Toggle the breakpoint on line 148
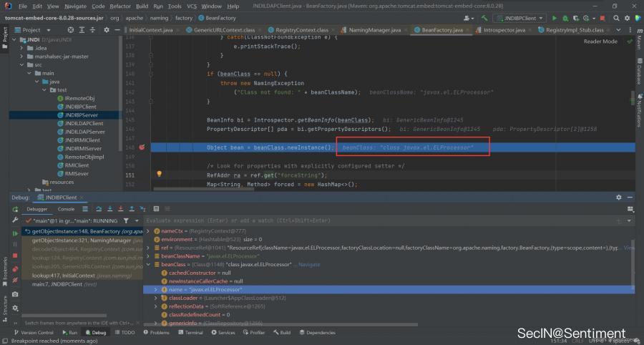 (x=142, y=147)
